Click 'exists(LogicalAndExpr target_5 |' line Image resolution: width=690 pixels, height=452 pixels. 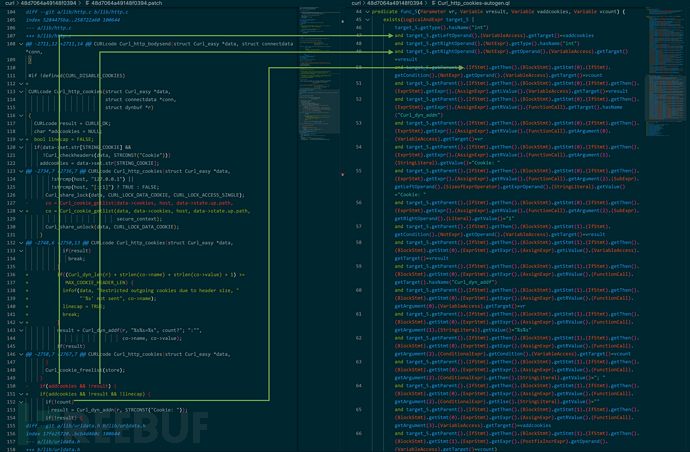click(x=429, y=19)
